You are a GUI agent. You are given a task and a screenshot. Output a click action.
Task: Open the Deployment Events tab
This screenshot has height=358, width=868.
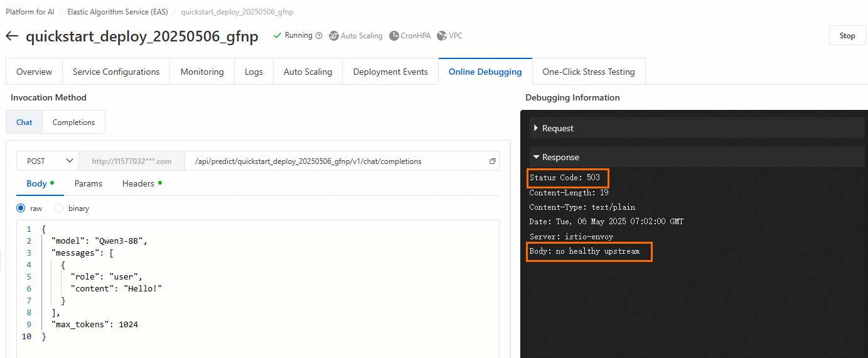click(x=390, y=72)
